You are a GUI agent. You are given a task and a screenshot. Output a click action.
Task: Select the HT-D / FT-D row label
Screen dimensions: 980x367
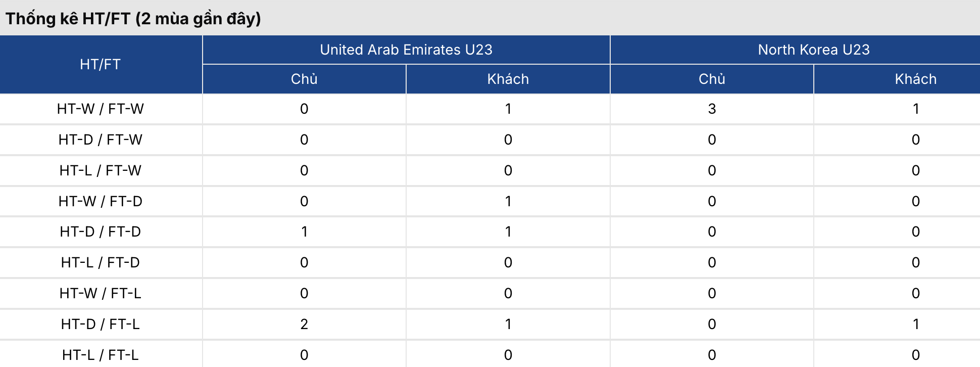coord(101,232)
